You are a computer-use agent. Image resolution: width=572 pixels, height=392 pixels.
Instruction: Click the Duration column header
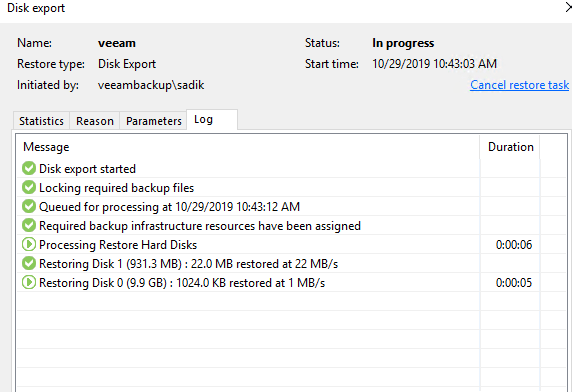point(510,147)
